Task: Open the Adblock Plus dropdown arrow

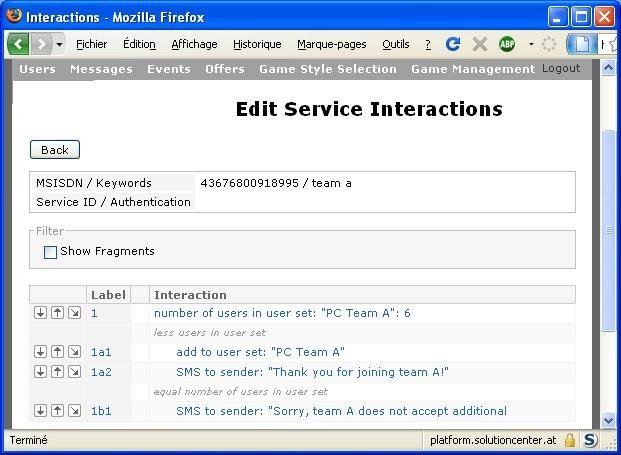Action: (531, 45)
